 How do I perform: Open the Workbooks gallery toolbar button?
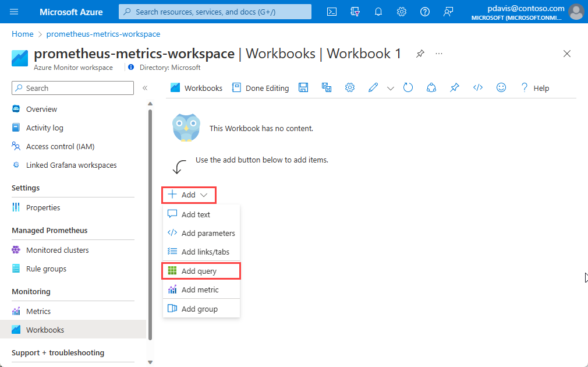pos(196,88)
